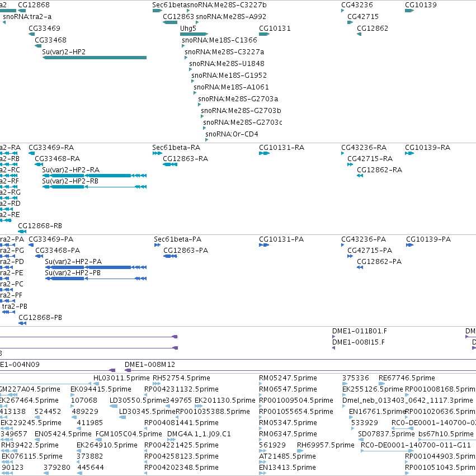Image resolution: width=476 pixels, height=476 pixels.
Task: Click the CG12868 gene label
Action: [x=34, y=5]
